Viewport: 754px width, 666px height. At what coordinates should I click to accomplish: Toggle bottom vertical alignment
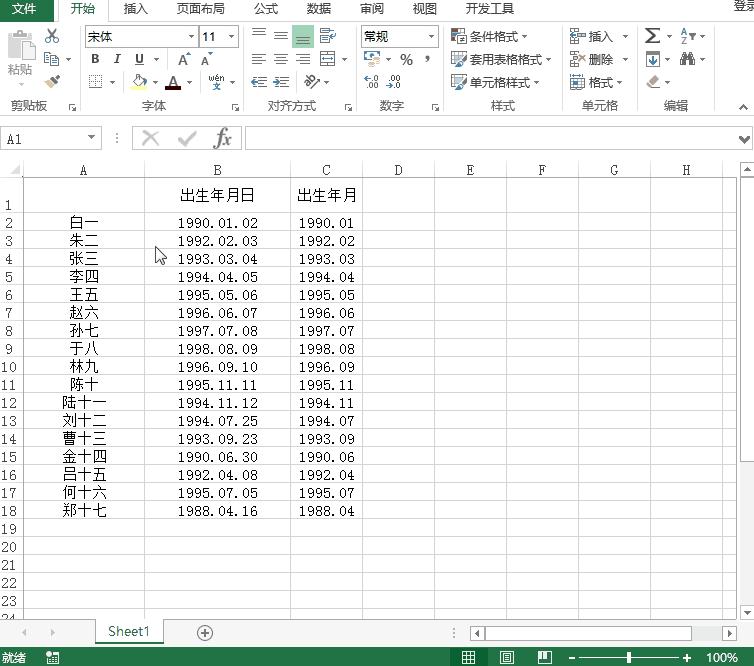(303, 36)
